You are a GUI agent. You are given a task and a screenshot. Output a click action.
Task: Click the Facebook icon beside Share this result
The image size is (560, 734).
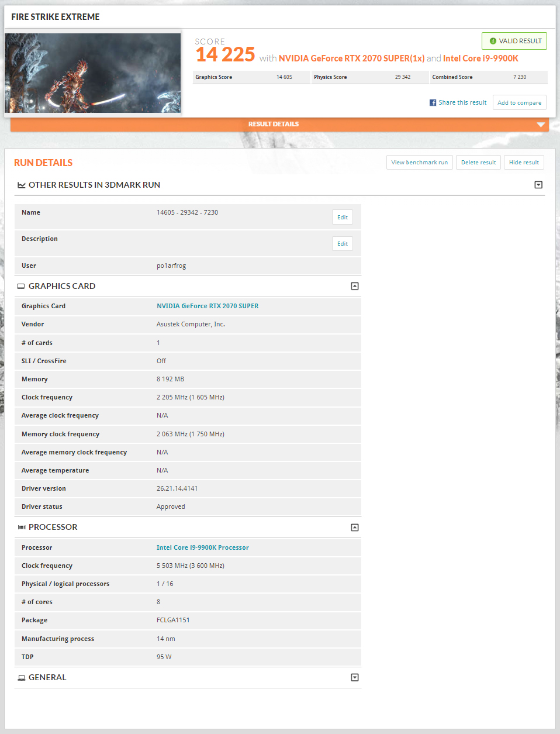click(433, 102)
